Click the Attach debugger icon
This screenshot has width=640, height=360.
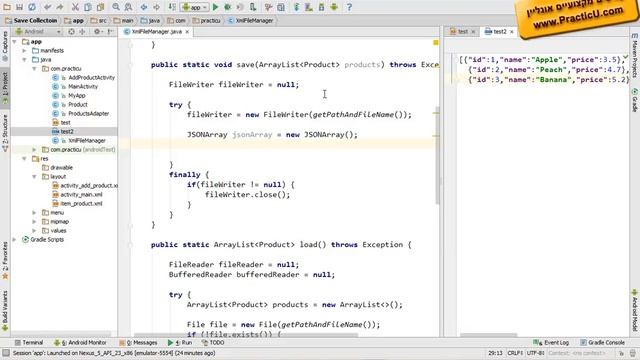pyautogui.click(x=253, y=7)
